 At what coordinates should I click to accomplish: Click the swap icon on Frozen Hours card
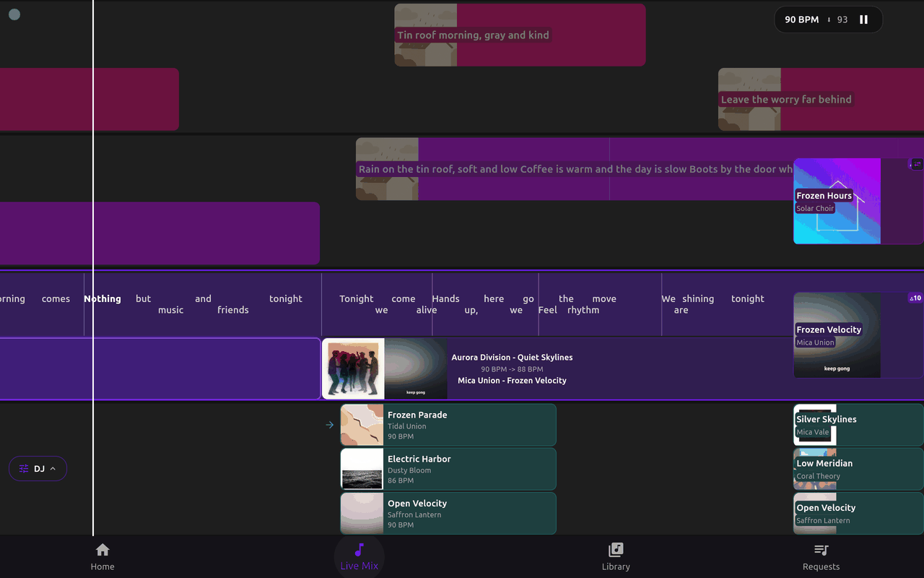917,164
